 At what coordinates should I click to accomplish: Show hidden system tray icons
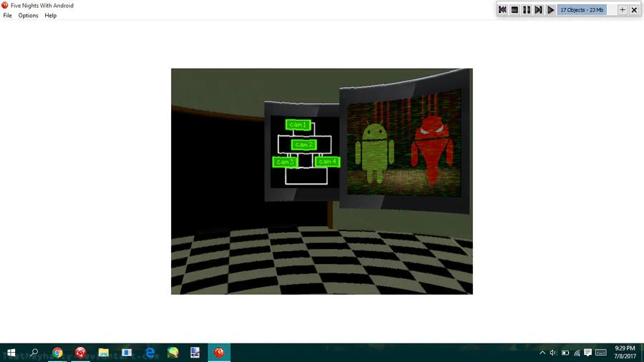pos(542,353)
